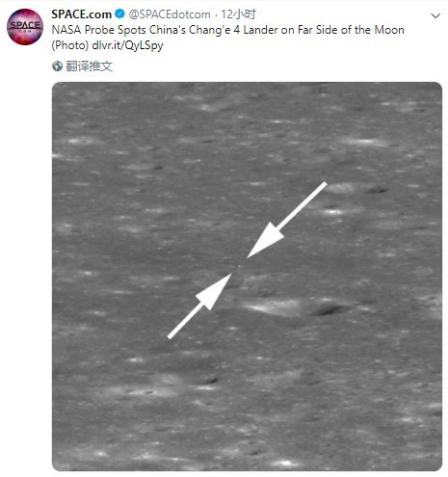Expand the tweet options chevron
The image size is (448, 477).
pos(435,15)
